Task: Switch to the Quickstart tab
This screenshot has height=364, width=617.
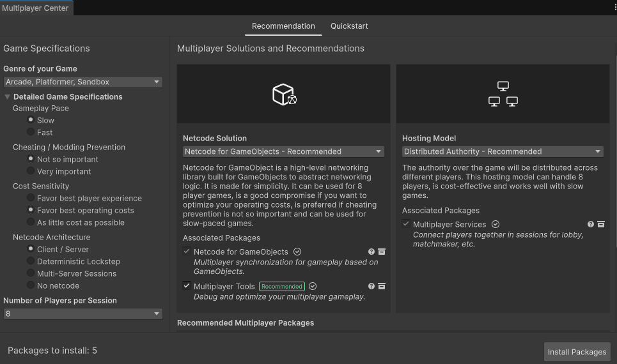Action: 349,26
